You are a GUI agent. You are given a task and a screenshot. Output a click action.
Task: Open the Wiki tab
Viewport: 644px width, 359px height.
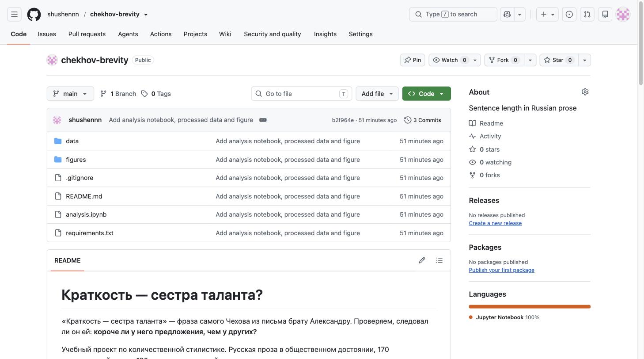point(225,34)
